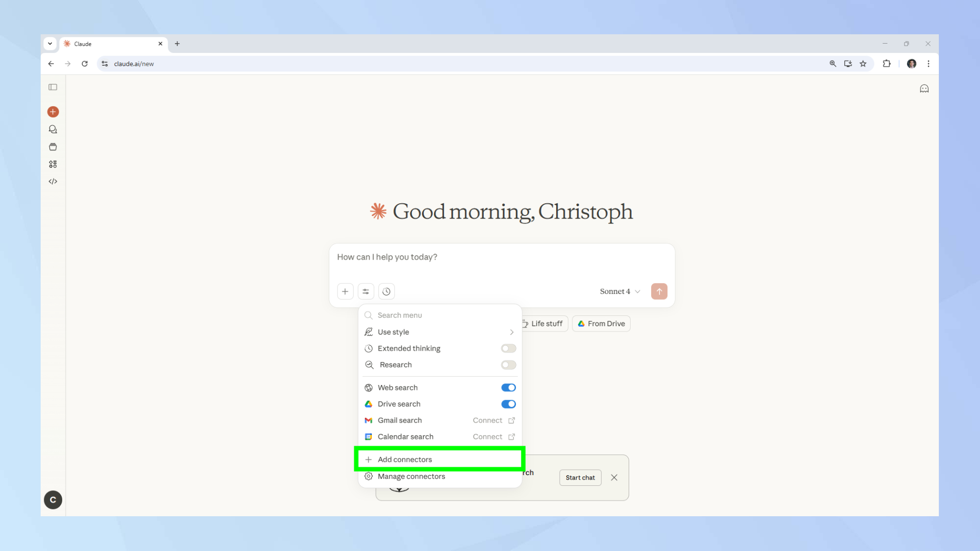Viewport: 980px width, 551px height.
Task: Open the projects icon in the sidebar
Action: point(53,147)
